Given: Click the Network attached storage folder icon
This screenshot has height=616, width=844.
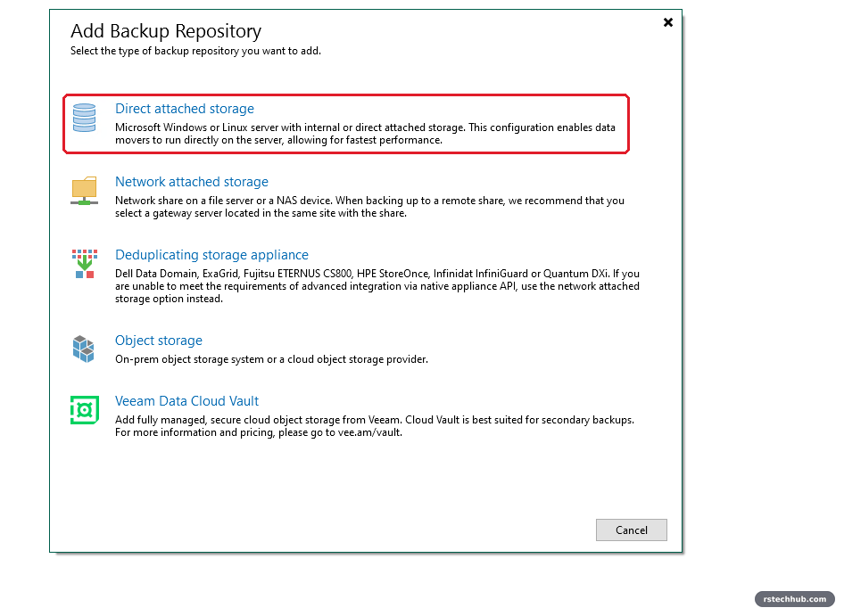Looking at the screenshot, I should (84, 191).
